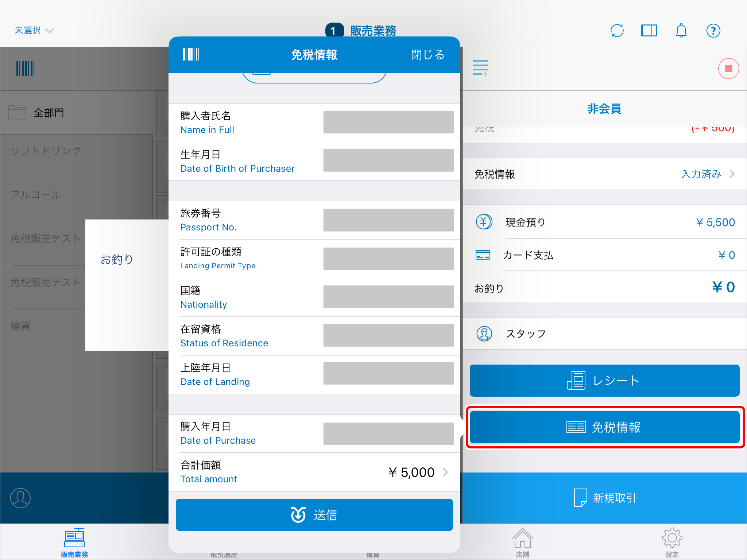Open the 未選択 dropdown at top left
747x560 pixels.
point(34,31)
